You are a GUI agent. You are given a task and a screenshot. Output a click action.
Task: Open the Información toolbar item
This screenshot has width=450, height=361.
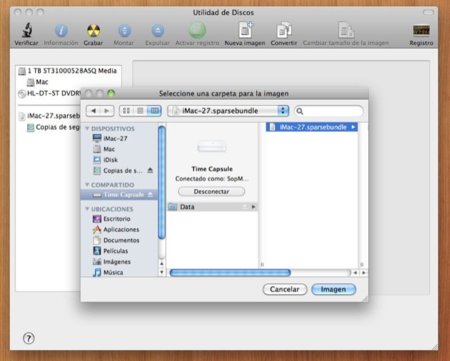[61, 31]
